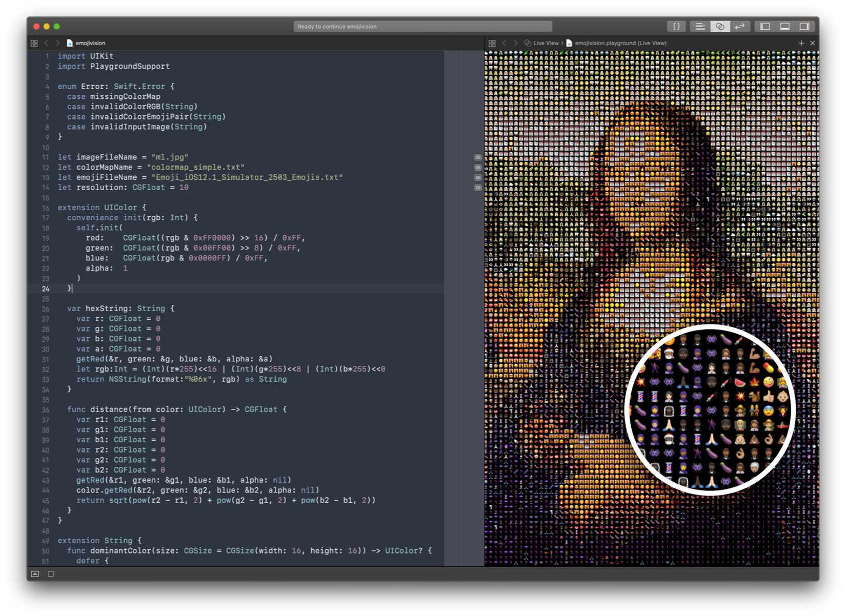Click the "ml.jpg" string literal
The height and width of the screenshot is (616, 846).
(x=170, y=157)
